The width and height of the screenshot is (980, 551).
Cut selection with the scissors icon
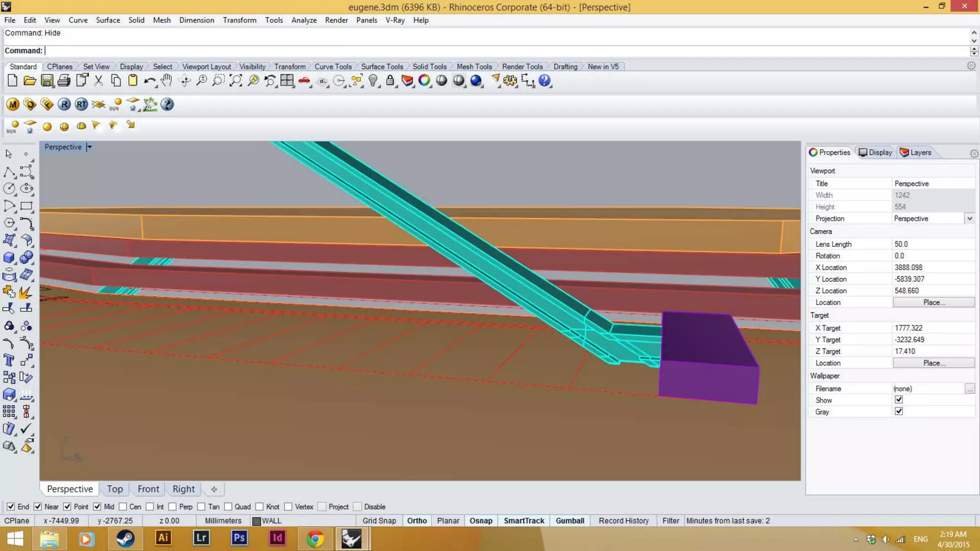99,81
